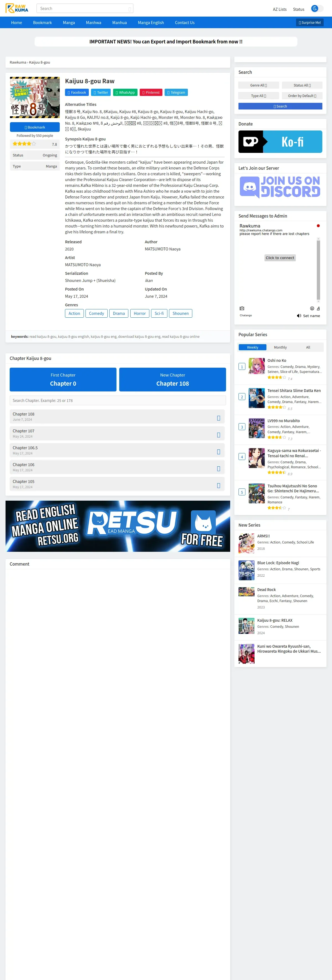This screenshot has width=332, height=980.
Task: Click the Surprise Me! button
Action: pyautogui.click(x=310, y=22)
